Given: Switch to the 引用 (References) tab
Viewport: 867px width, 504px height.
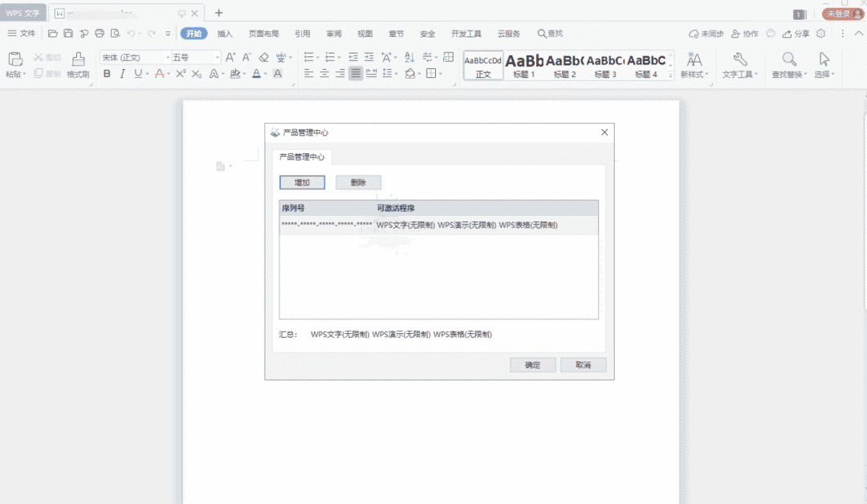Looking at the screenshot, I should pos(303,34).
